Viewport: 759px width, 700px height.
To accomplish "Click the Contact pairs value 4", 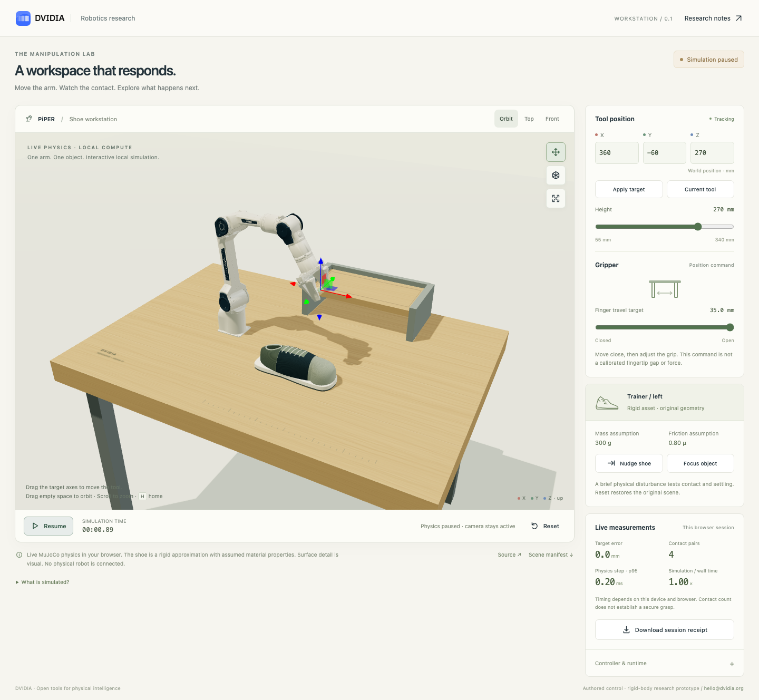I will click(671, 555).
